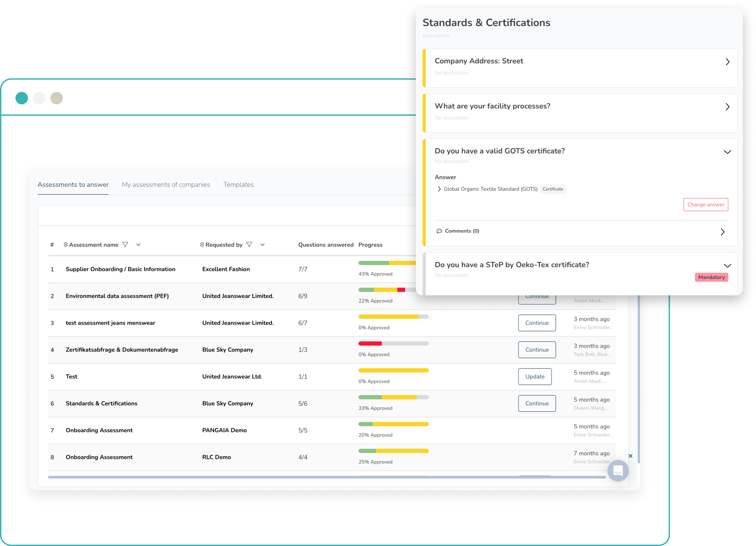Switch to My assessments of companies tab
Screen dimensions: 756x546
(x=166, y=185)
